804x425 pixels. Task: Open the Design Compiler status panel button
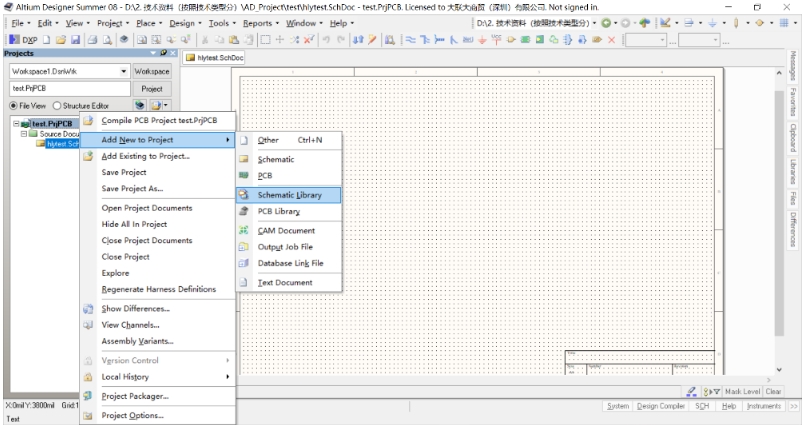(660, 406)
